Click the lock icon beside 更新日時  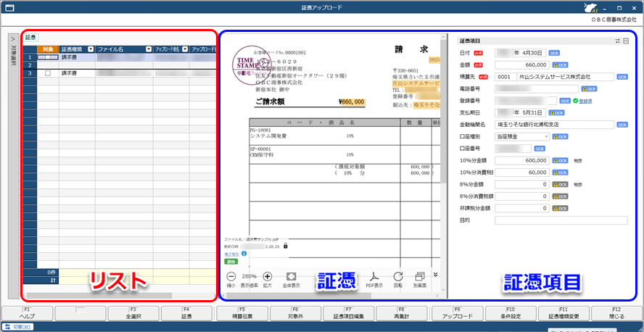click(286, 246)
